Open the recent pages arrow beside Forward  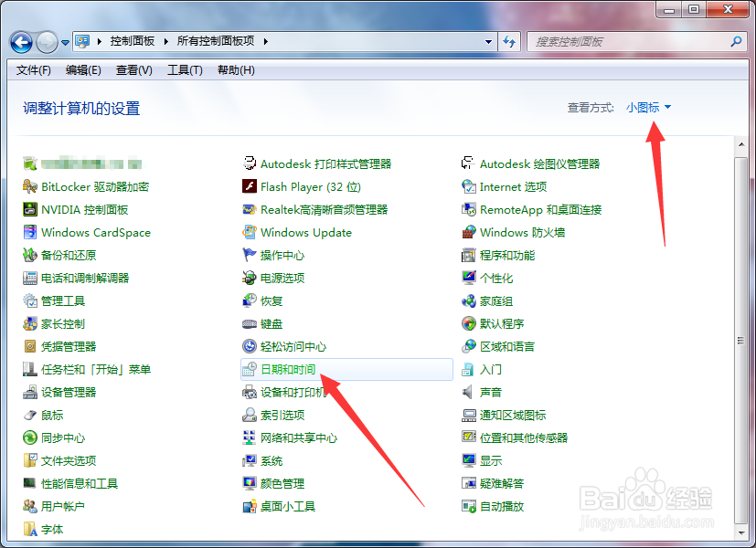[x=65, y=43]
